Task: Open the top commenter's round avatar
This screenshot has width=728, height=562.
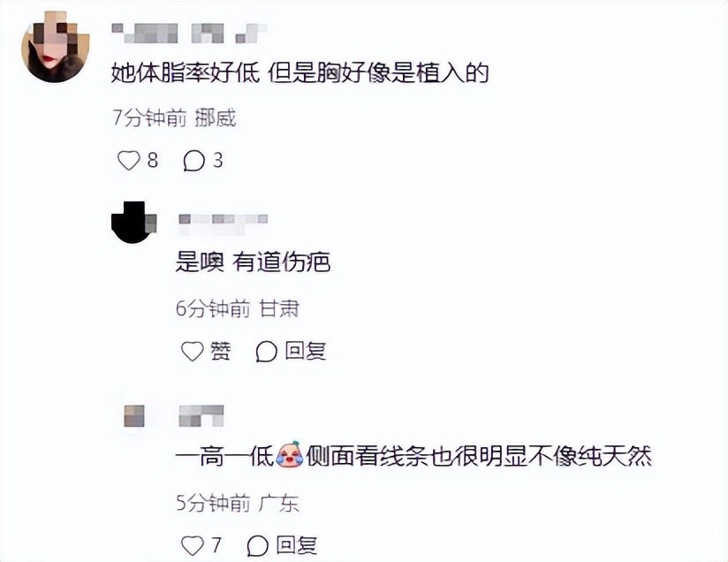Action: [56, 48]
